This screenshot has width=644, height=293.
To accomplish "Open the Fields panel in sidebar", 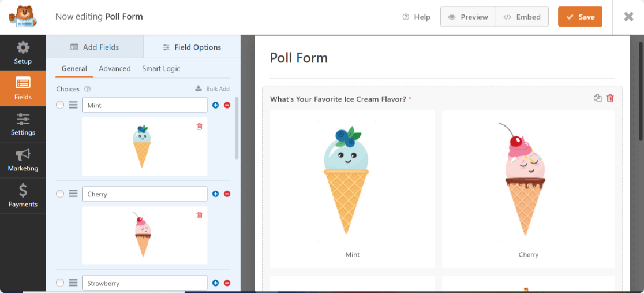I will [23, 88].
